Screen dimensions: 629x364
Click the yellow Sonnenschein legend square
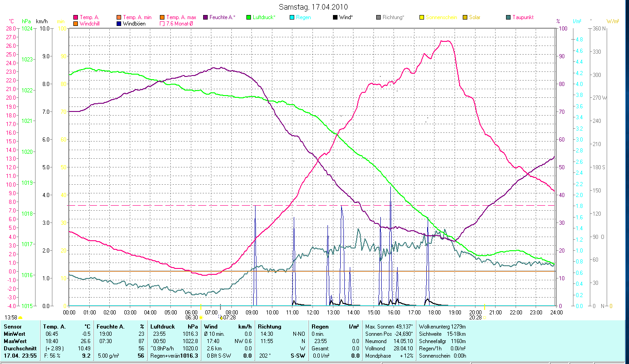click(421, 17)
